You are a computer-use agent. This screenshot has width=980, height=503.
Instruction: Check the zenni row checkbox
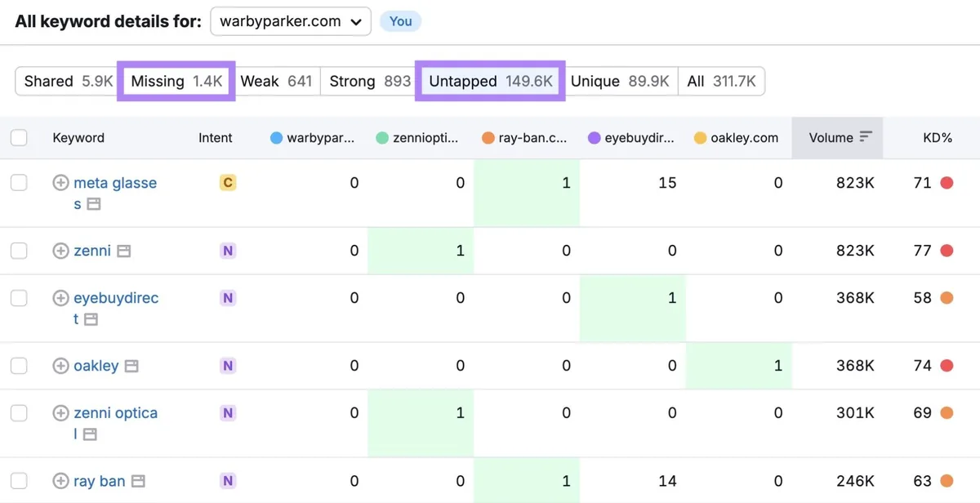tap(19, 251)
